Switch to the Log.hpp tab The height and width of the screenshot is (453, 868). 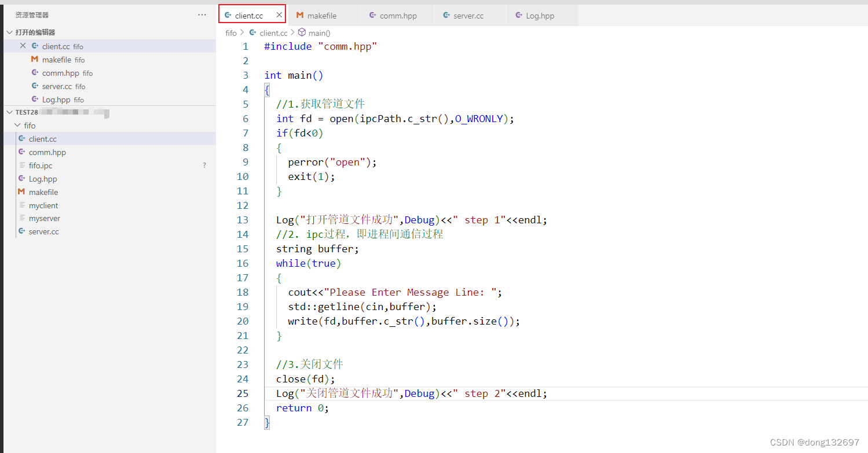(x=542, y=16)
